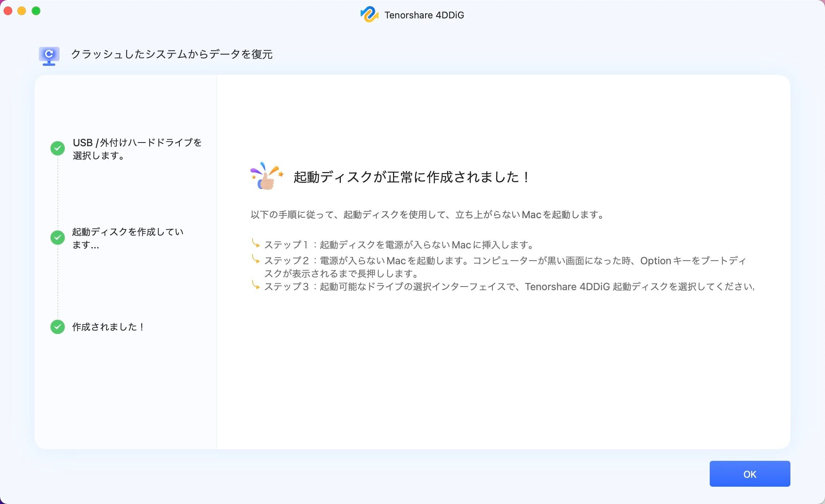The height and width of the screenshot is (504, 825).
Task: Click the blue OK button
Action: (x=749, y=474)
